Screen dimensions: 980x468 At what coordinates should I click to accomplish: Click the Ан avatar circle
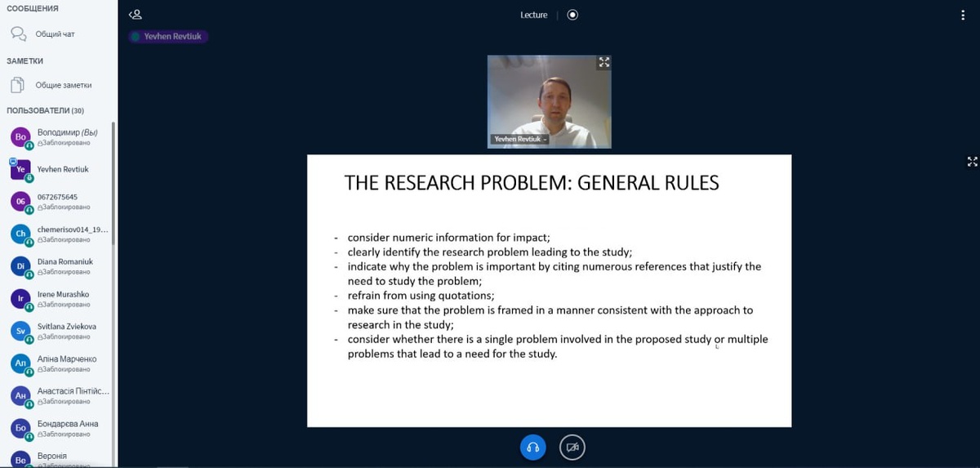coord(20,395)
